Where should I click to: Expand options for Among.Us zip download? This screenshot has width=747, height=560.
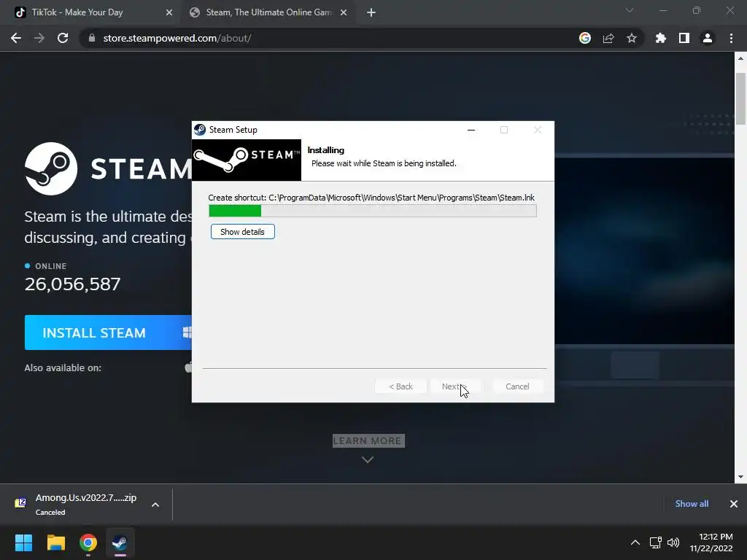pyautogui.click(x=155, y=505)
